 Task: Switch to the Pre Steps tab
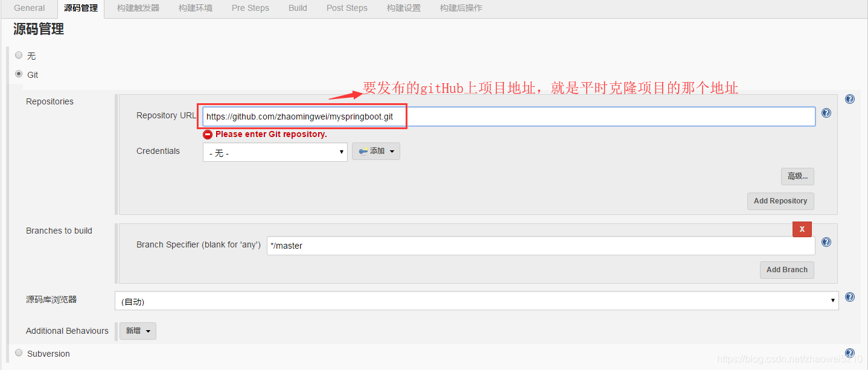pos(251,8)
